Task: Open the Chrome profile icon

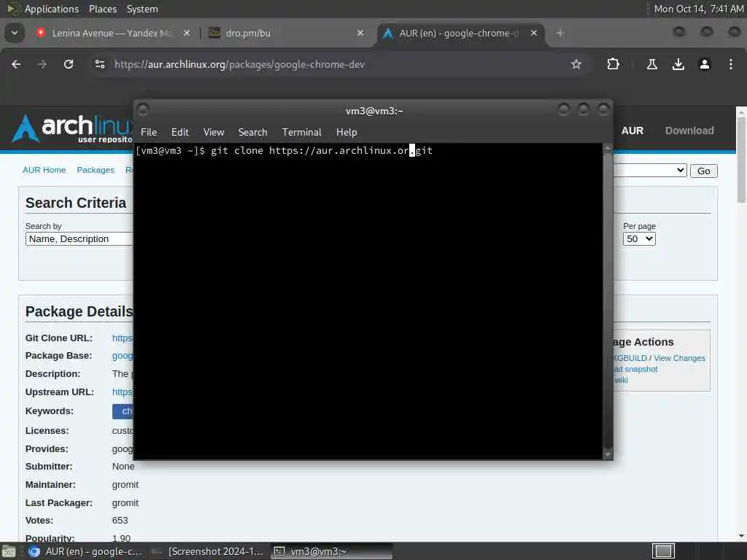Action: click(705, 64)
